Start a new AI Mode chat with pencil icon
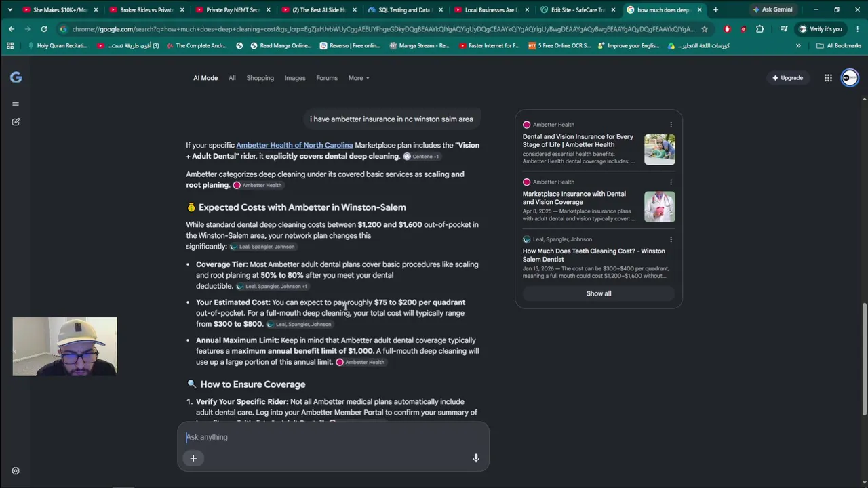The width and height of the screenshot is (868, 488). [16, 122]
